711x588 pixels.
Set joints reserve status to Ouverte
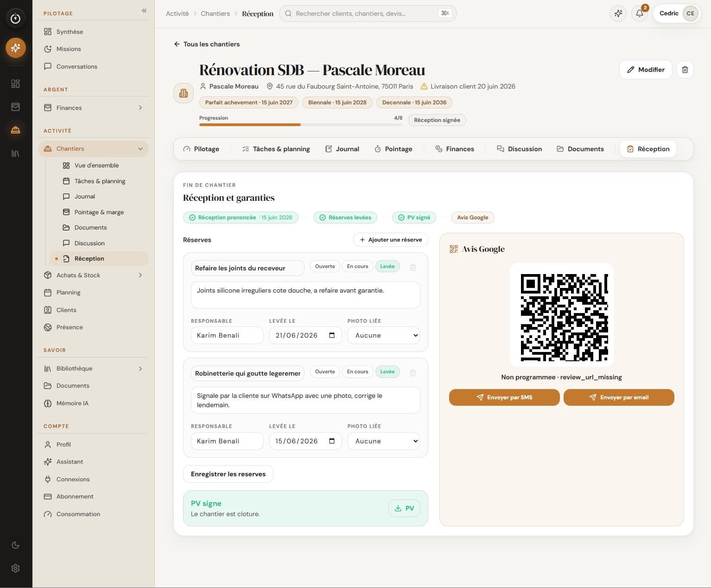[x=325, y=267]
